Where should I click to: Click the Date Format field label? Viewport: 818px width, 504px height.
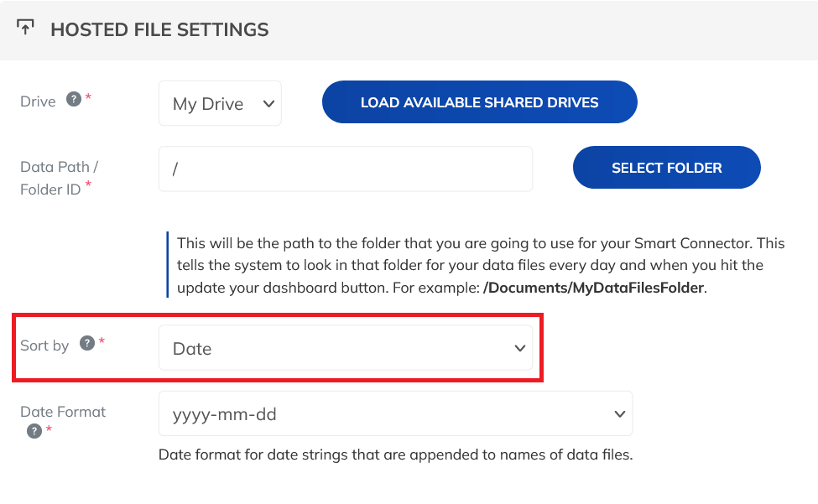click(63, 412)
